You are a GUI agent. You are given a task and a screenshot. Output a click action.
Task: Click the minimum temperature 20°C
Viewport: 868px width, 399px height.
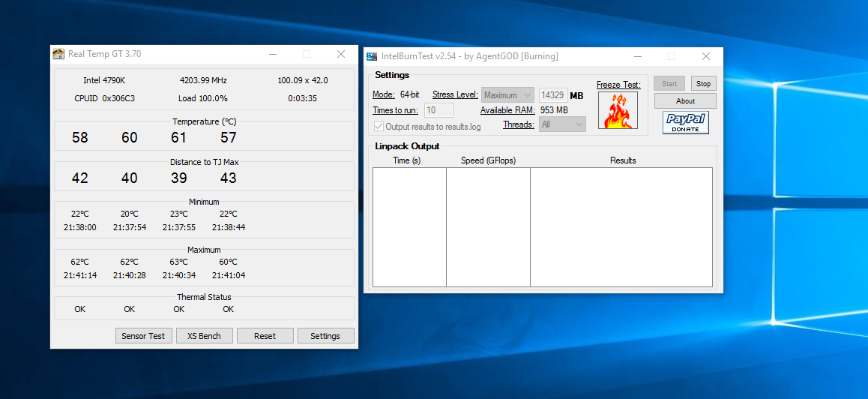(129, 214)
